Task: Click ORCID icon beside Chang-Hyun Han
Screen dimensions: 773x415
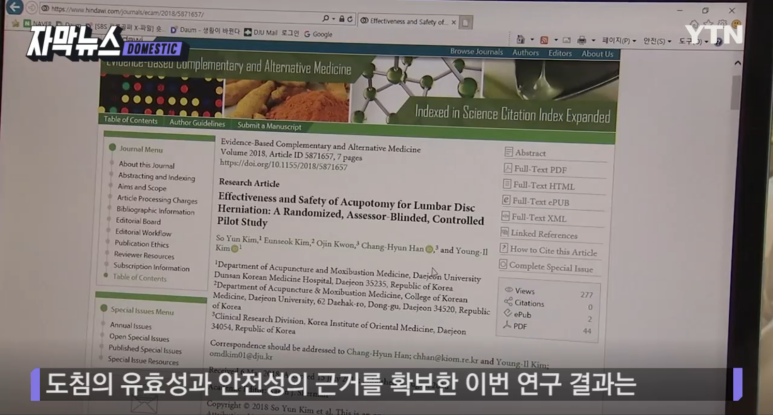Action: point(429,250)
